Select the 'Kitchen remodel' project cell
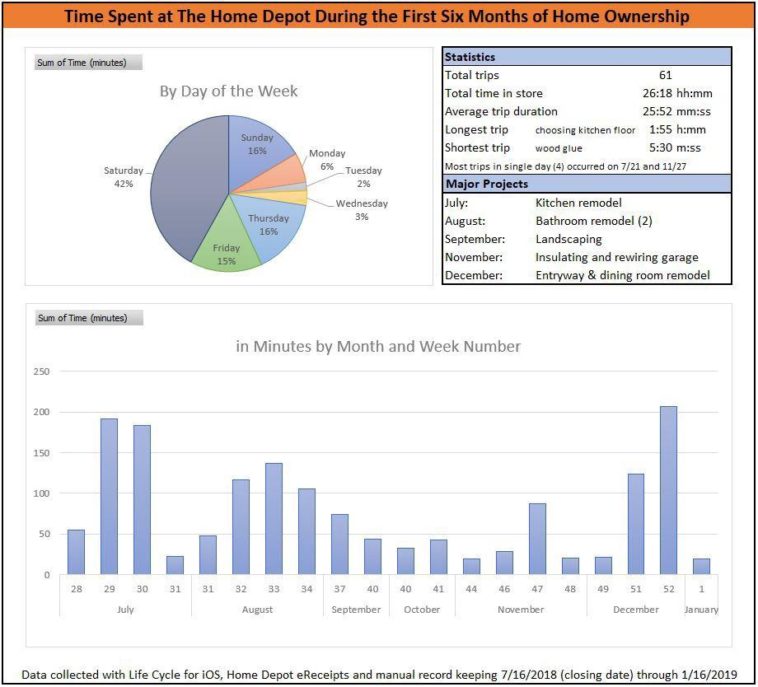This screenshot has height=687, width=758. click(579, 203)
